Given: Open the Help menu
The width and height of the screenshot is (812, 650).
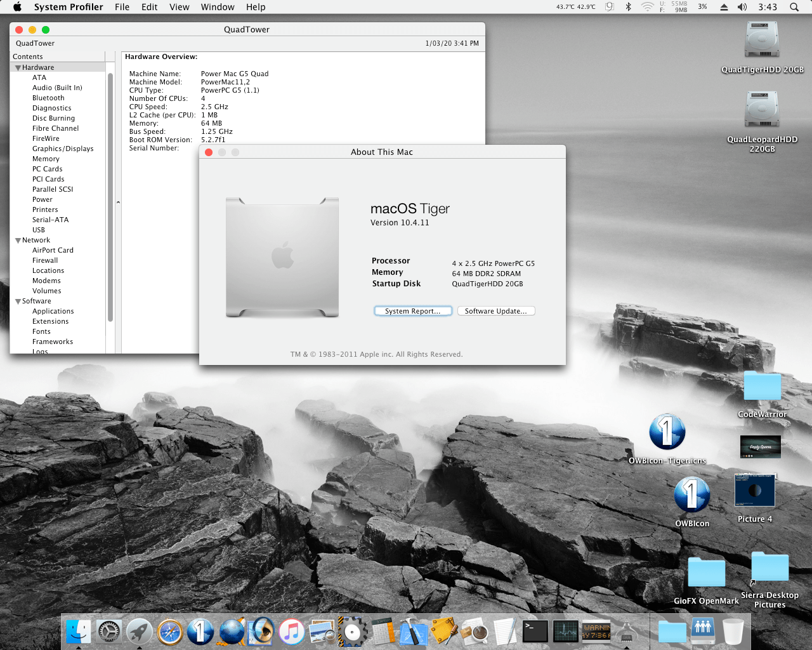Looking at the screenshot, I should click(256, 7).
